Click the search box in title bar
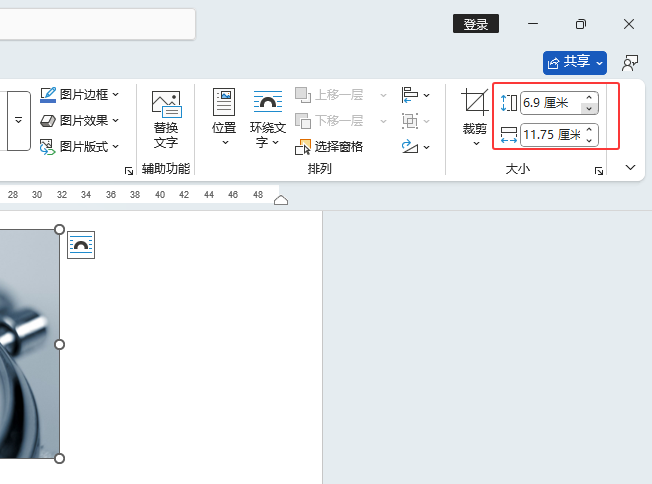The width and height of the screenshot is (652, 484). tap(96, 24)
